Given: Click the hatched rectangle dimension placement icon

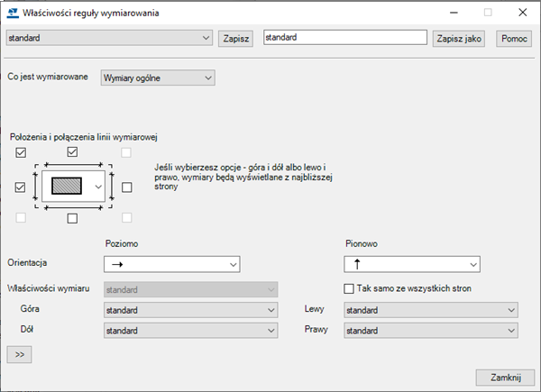Looking at the screenshot, I should point(66,187).
